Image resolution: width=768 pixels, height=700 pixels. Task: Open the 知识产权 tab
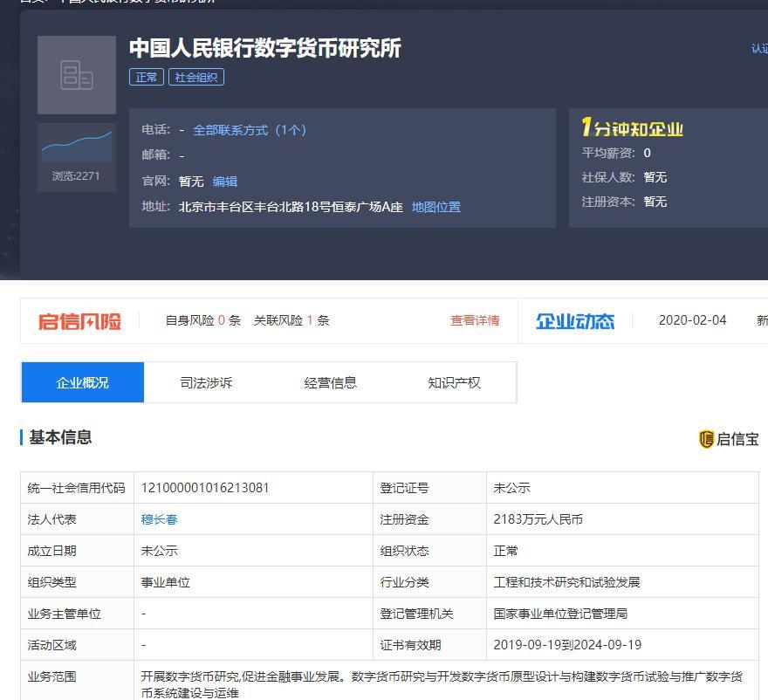pos(454,382)
